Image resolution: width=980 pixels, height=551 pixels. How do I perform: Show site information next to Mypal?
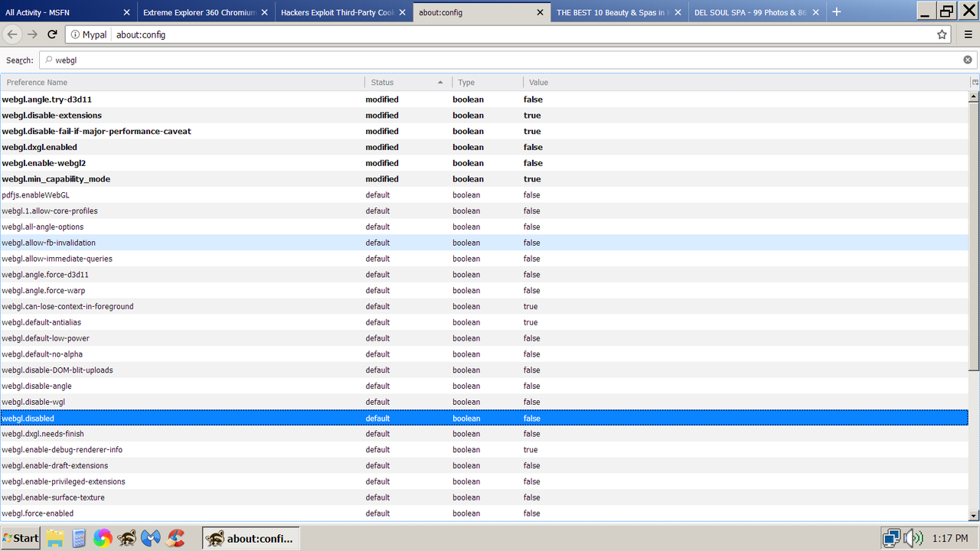75,34
